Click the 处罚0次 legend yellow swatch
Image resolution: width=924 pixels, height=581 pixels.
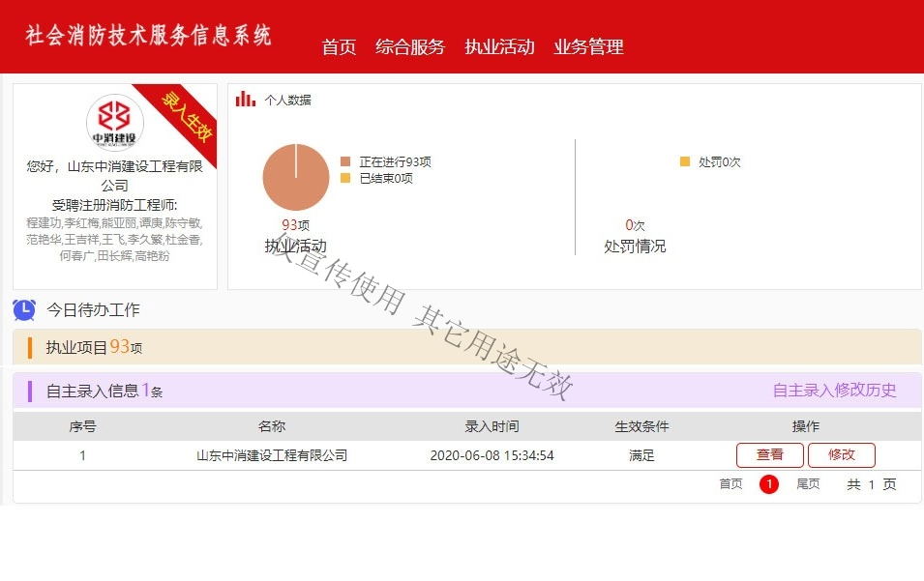pos(685,162)
